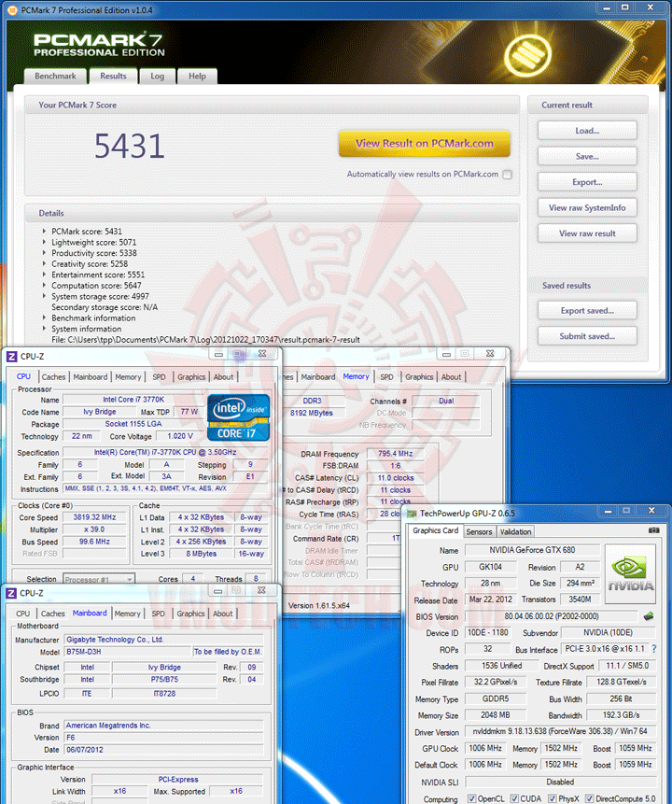The height and width of the screenshot is (804, 672).
Task: Open Caches tab in the CPU-Z window showing the CPU tab
Action: (x=53, y=377)
